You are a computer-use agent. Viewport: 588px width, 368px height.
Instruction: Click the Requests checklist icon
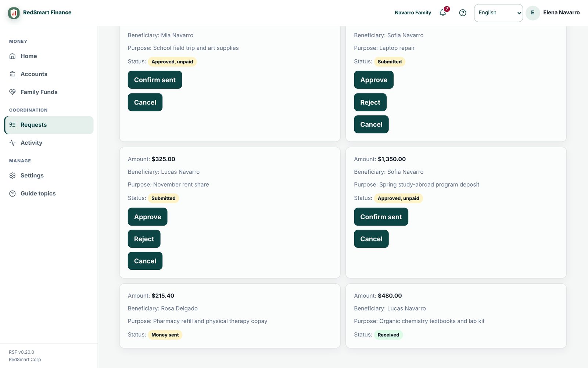tap(12, 125)
